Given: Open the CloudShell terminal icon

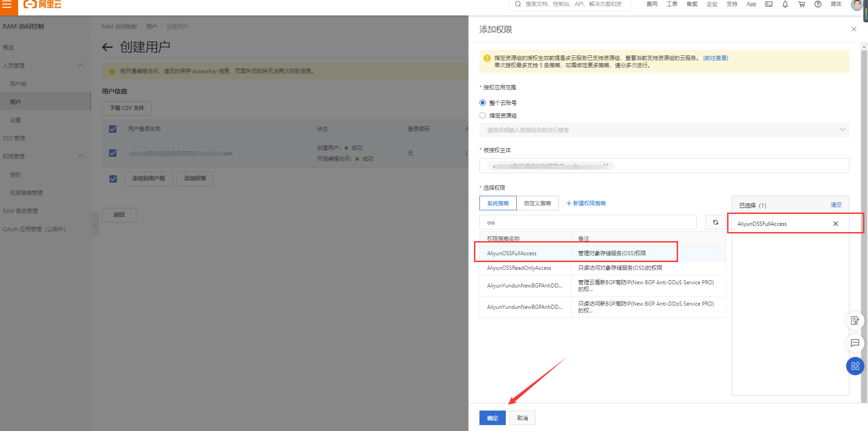Looking at the screenshot, I should pyautogui.click(x=768, y=4).
